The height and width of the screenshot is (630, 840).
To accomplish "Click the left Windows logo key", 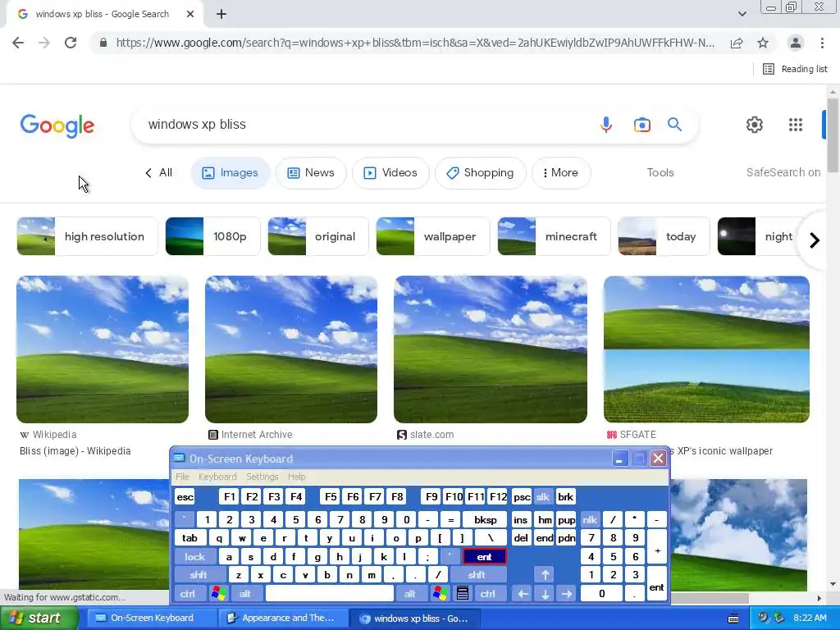I will coord(218,594).
